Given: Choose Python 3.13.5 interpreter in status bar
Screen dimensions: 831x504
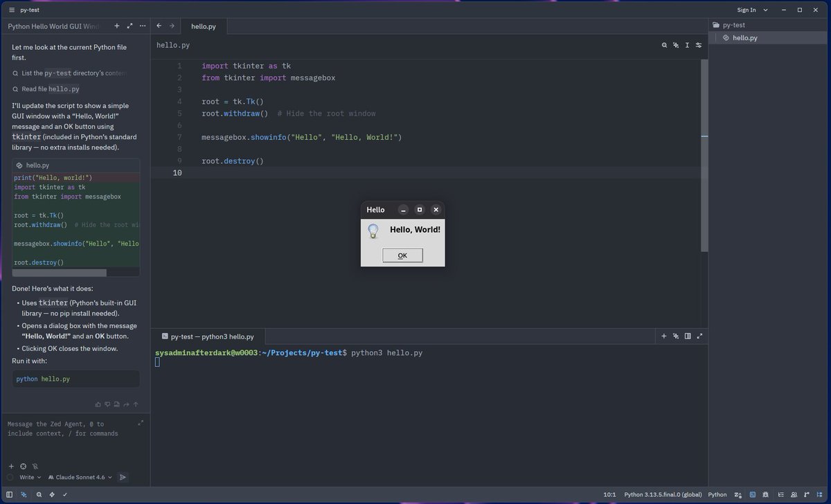Looking at the screenshot, I should (663, 494).
